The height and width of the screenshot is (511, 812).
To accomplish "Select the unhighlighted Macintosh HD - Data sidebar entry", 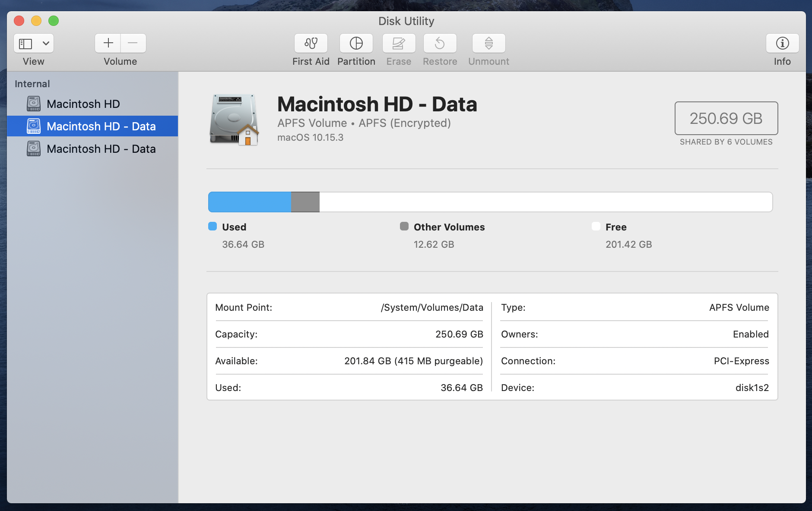I will (92, 148).
